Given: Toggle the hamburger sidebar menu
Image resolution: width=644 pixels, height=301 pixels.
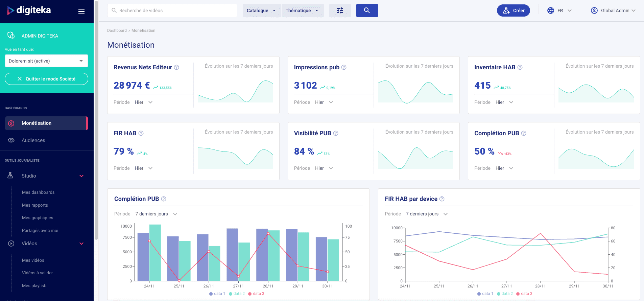Looking at the screenshot, I should coord(81,11).
